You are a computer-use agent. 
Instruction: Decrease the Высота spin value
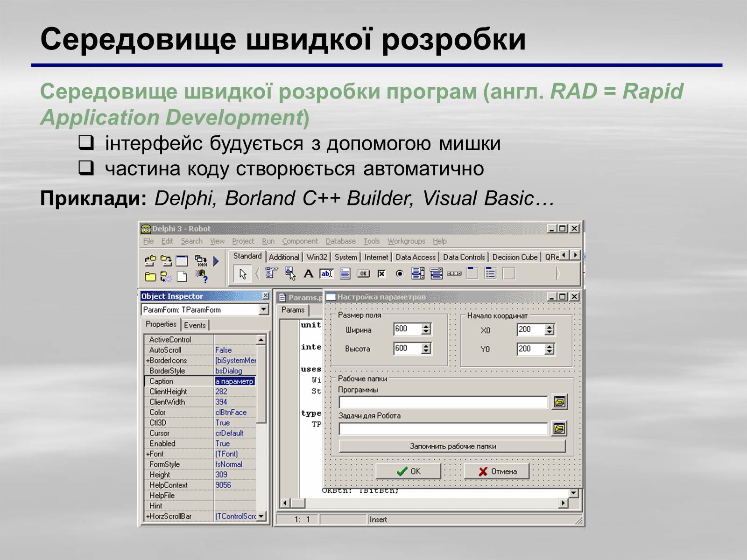426,351
